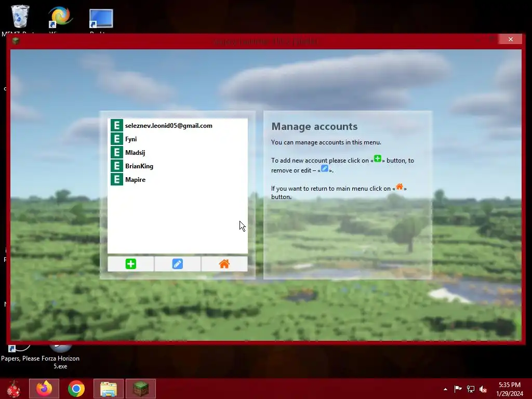This screenshot has width=532, height=399.
Task: Click the E icon beside the gmail account
Action: point(117,125)
